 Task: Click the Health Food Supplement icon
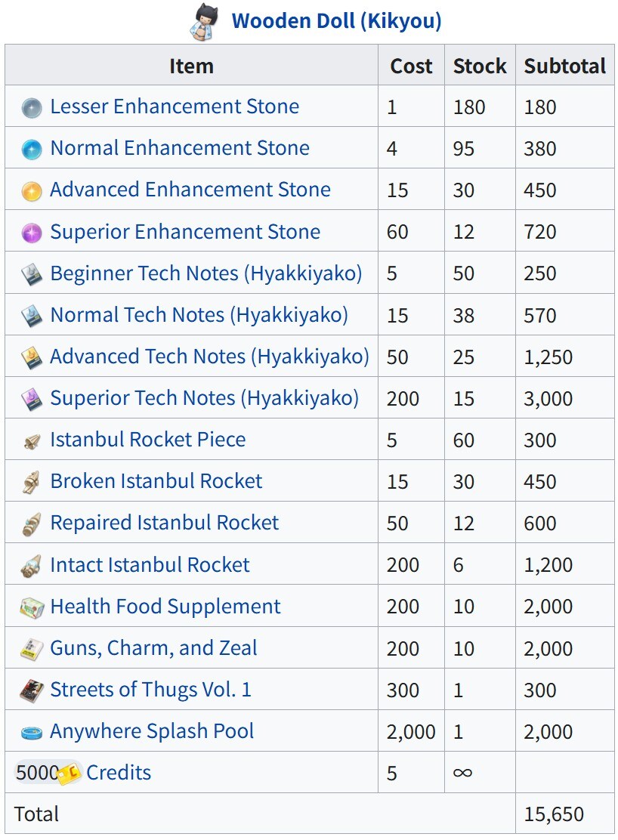point(32,607)
